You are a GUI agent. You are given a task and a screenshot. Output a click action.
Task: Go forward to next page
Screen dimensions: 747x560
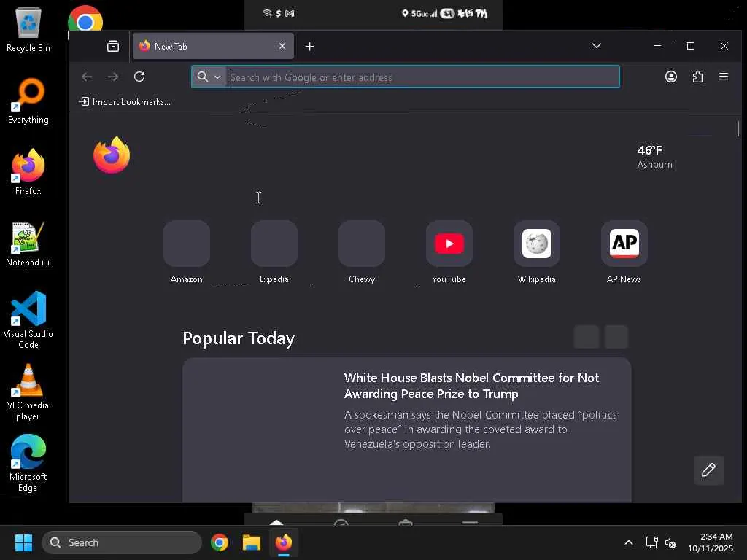(113, 77)
